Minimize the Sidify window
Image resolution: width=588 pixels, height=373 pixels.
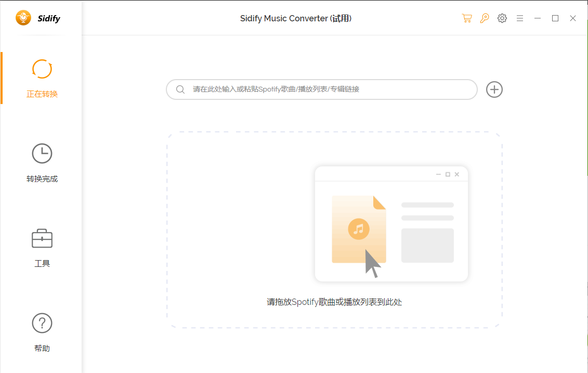pos(538,18)
